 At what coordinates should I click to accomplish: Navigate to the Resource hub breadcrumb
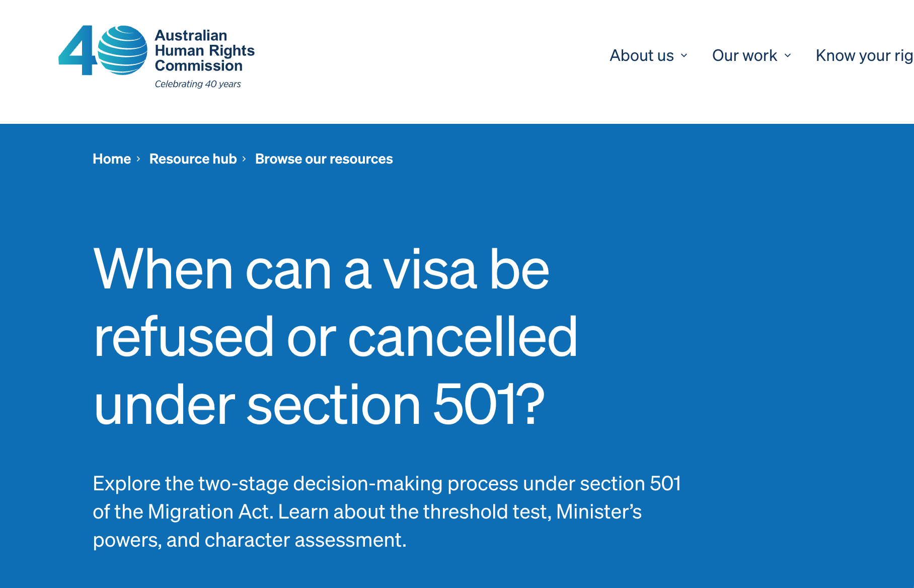(193, 159)
